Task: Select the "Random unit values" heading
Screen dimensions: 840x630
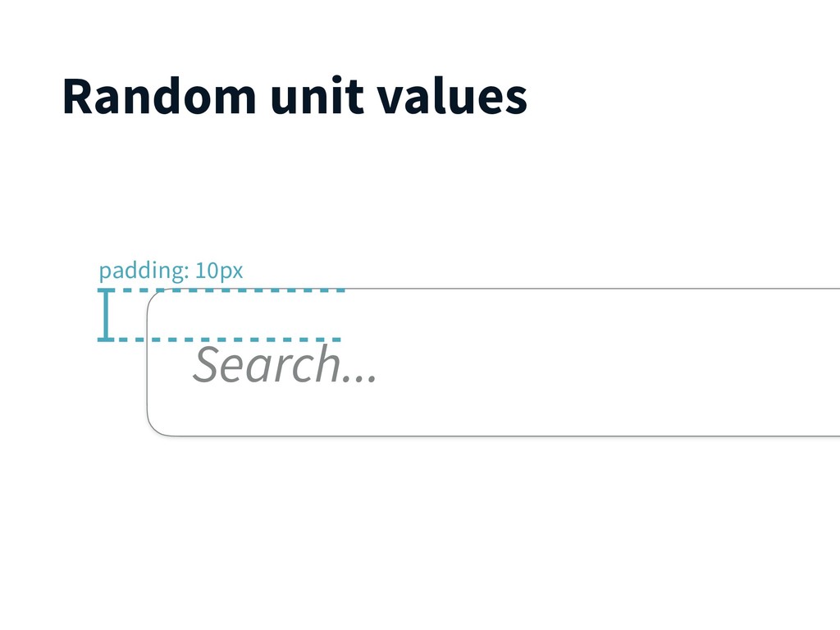Action: pyautogui.click(x=294, y=97)
